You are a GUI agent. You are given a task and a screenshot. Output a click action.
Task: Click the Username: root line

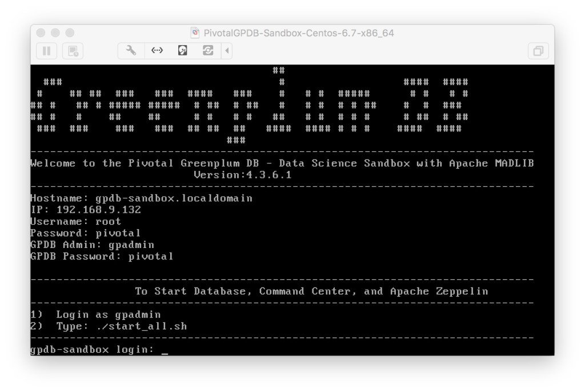pos(76,221)
